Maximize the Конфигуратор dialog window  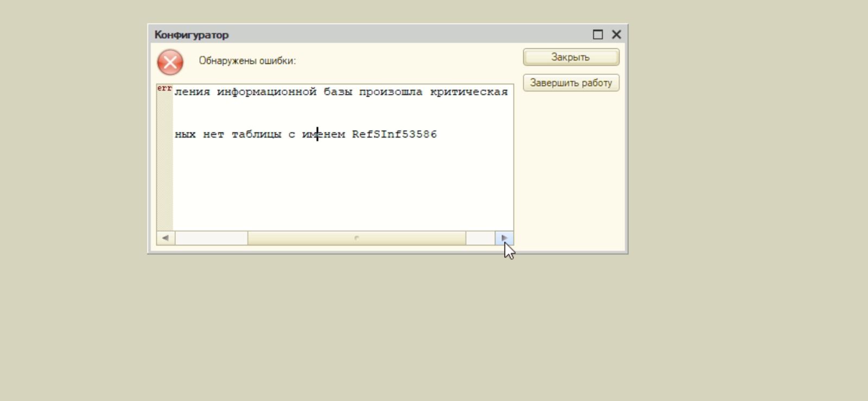(x=598, y=35)
